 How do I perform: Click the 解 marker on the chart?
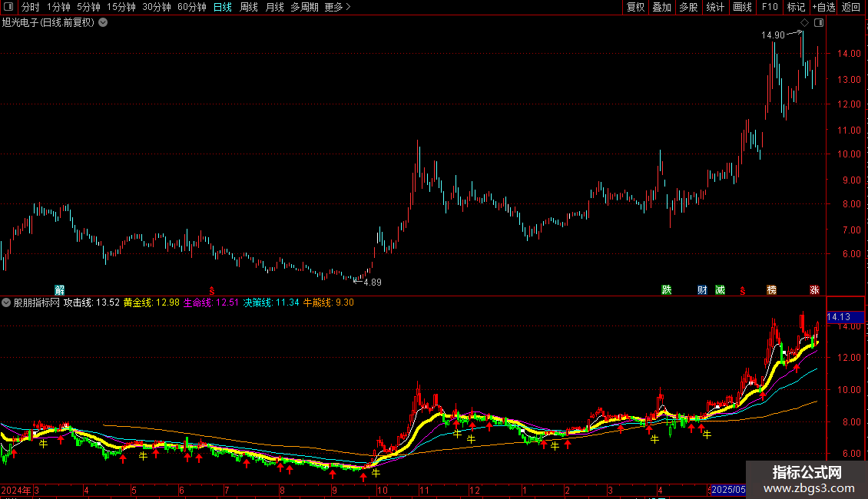tap(60, 290)
